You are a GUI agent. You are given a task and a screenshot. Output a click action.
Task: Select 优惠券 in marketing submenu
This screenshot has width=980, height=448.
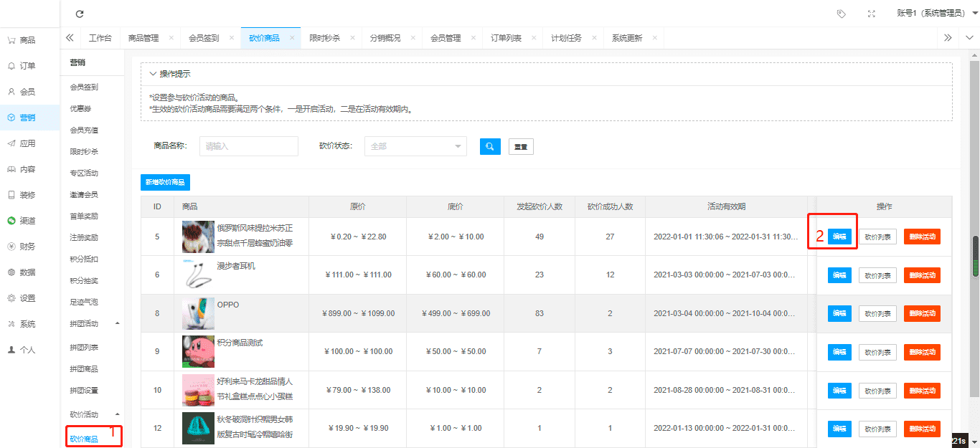tap(80, 108)
